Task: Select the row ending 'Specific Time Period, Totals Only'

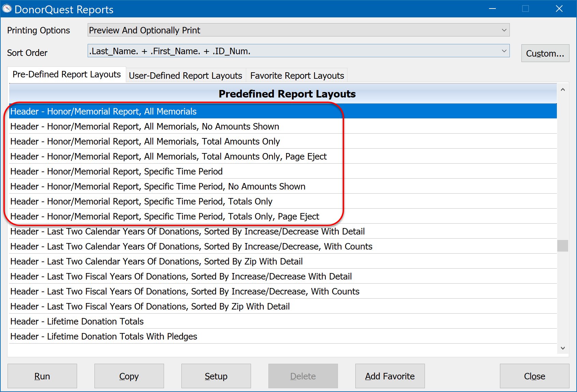Action: tap(283, 201)
